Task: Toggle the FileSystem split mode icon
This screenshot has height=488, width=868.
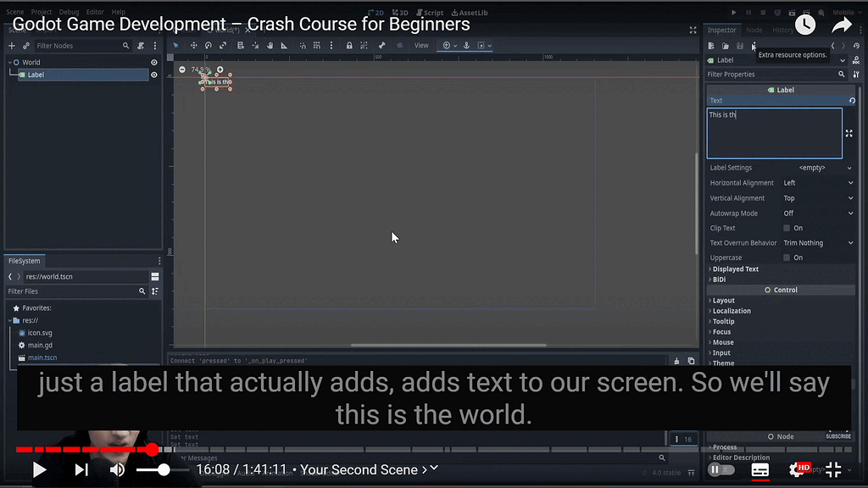Action: (155, 277)
